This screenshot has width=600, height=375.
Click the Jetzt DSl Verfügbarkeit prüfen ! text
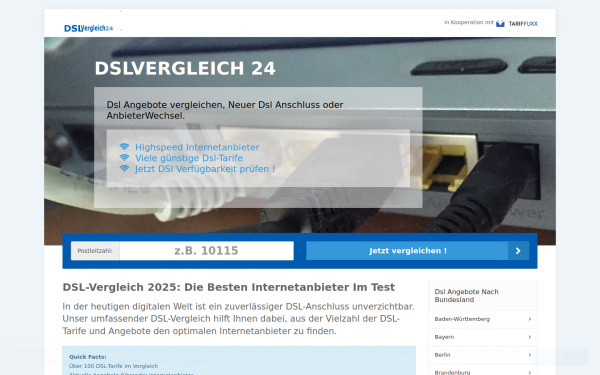tap(205, 169)
